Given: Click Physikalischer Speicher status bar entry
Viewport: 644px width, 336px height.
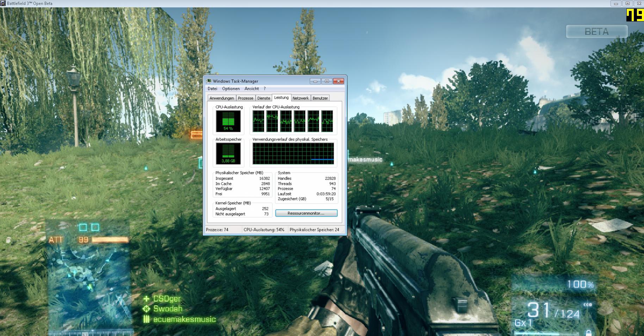Looking at the screenshot, I should 314,230.
